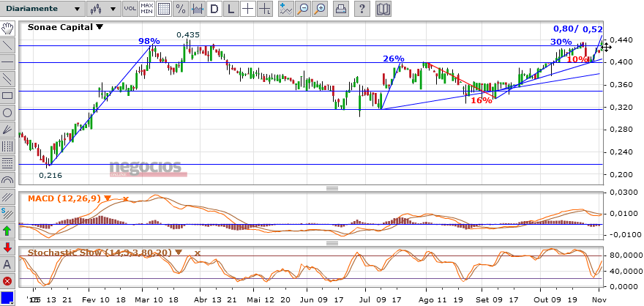Click the 98% annotation label
This screenshot has height=306, width=644.
coord(149,41)
